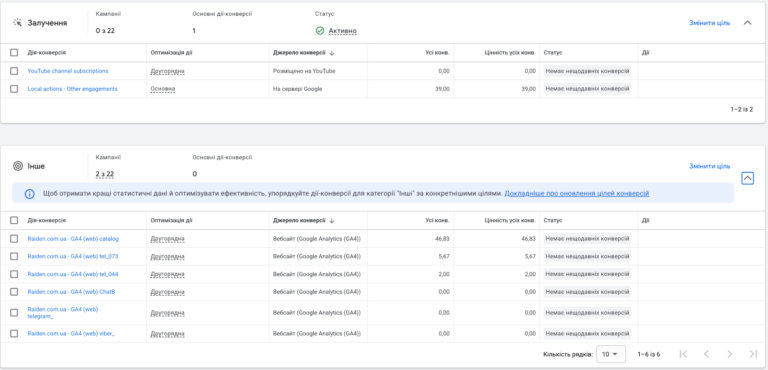Open Raiden.com.ua GA4 (web) telegram_ action
The width and height of the screenshot is (768, 370).
tap(63, 313)
